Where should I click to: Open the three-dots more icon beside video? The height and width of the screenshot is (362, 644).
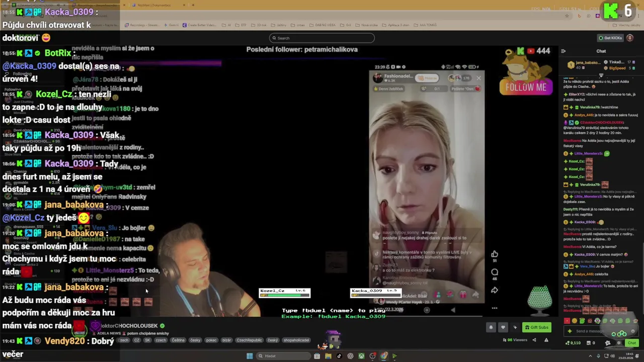pos(495,308)
